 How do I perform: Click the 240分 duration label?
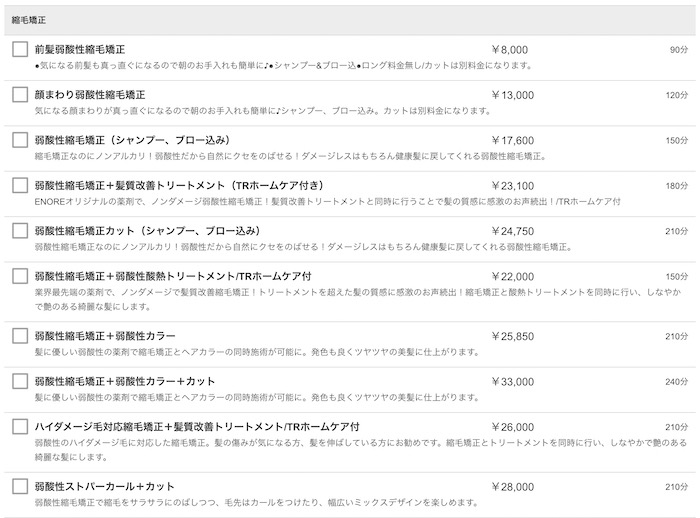coord(676,382)
